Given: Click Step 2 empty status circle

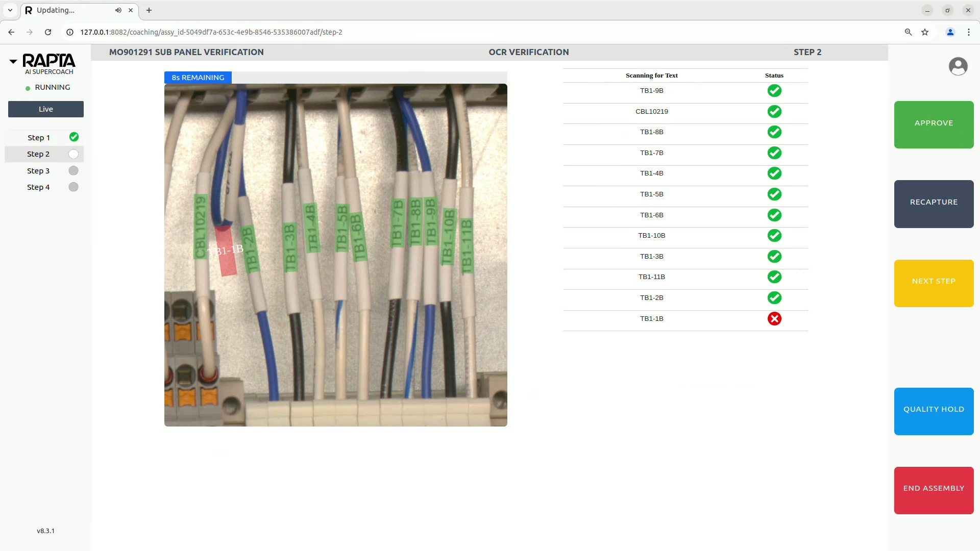Looking at the screenshot, I should point(73,154).
